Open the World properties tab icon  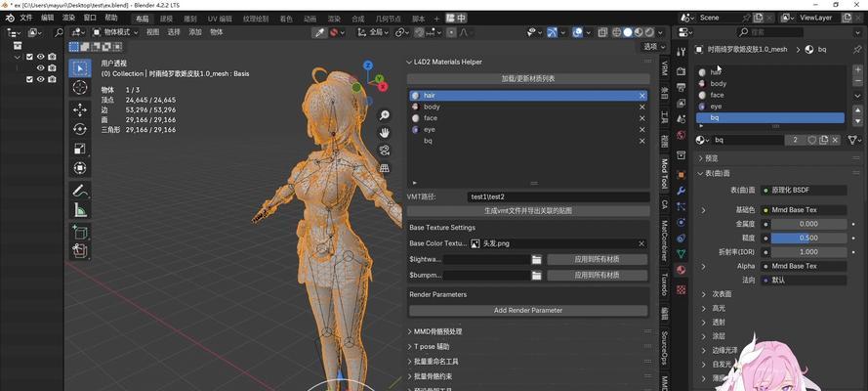682,135
